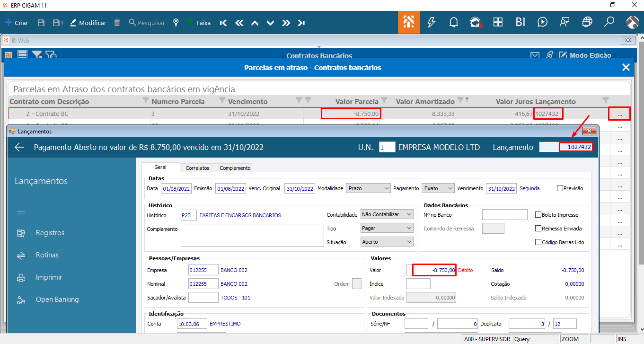644x344 pixels.
Task: Click the Modificar pencil button
Action: (88, 23)
